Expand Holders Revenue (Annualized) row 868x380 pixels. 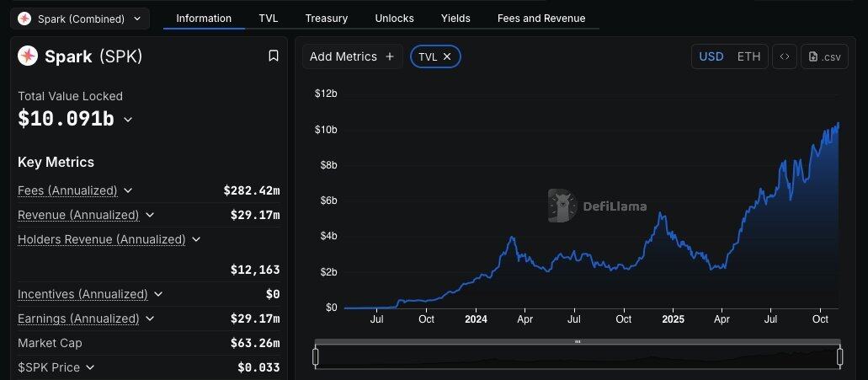coord(196,239)
